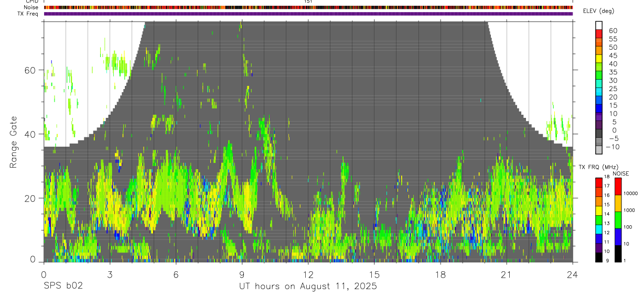Viewport: 644px width, 297px height.
Task: Click the '151' CPID value at top
Action: [x=308, y=2]
